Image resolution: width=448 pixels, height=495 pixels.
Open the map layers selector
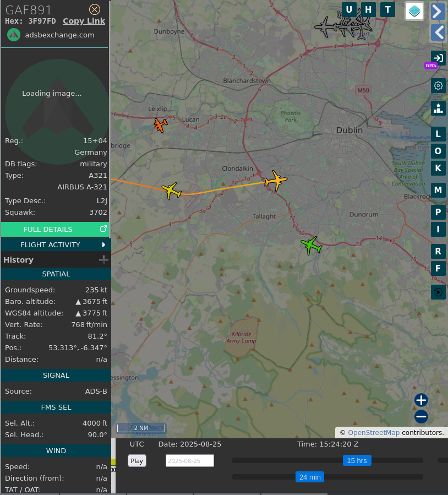414,11
